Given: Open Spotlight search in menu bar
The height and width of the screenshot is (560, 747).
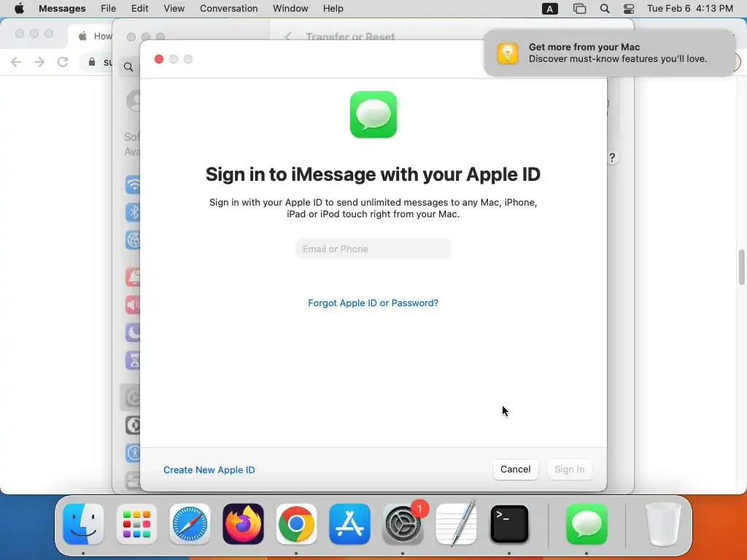Looking at the screenshot, I should (605, 9).
